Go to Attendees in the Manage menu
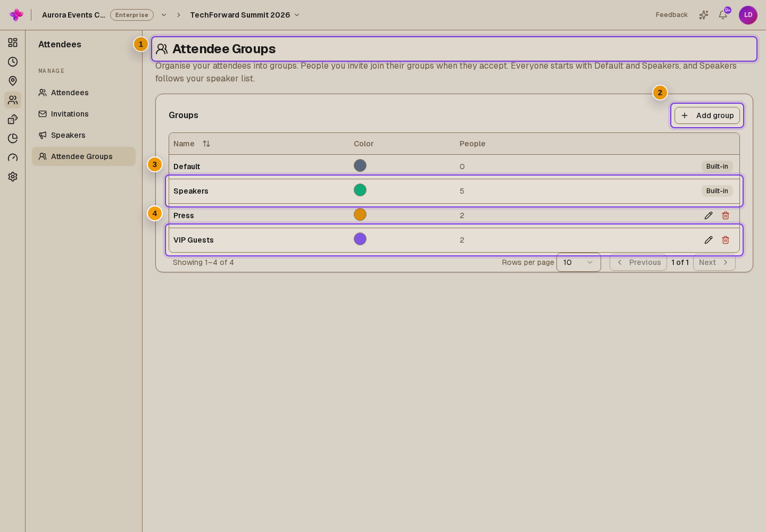 click(84, 93)
